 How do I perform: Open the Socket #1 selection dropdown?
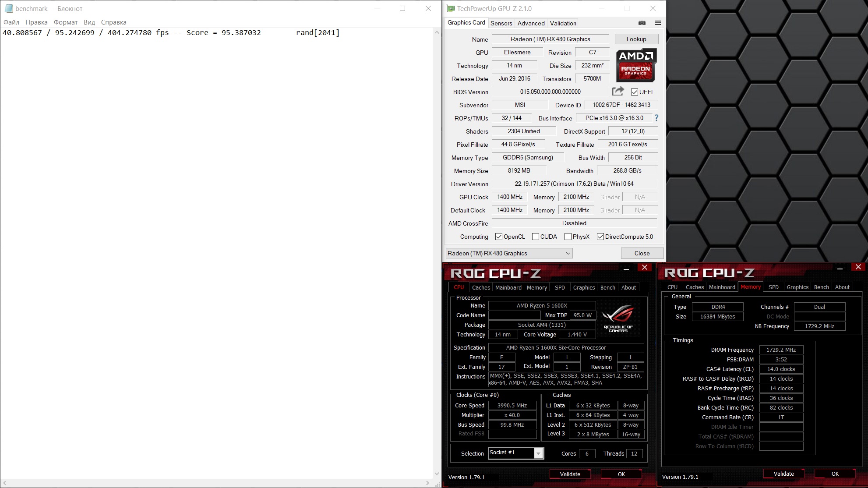[x=539, y=453]
